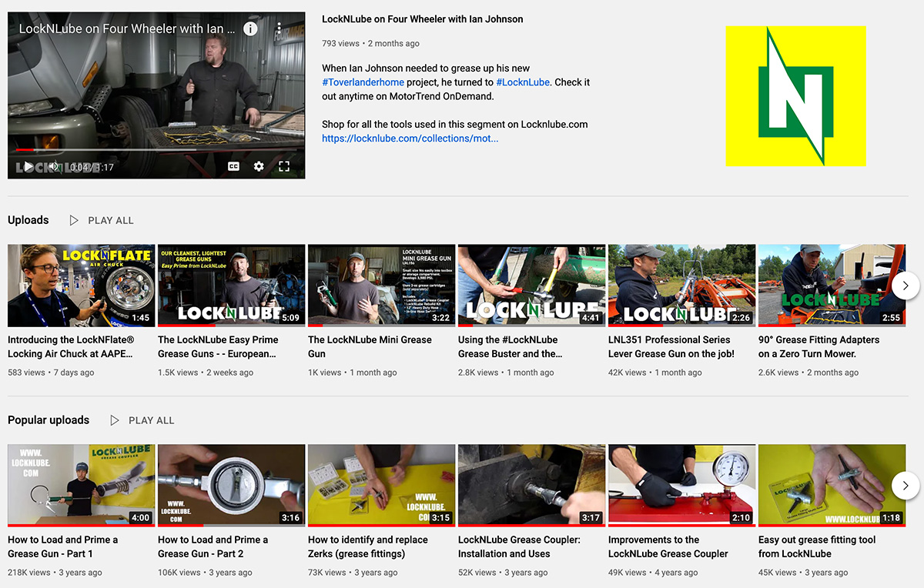
Task: Open the #LocknLube hashtag link
Action: pyautogui.click(x=523, y=82)
